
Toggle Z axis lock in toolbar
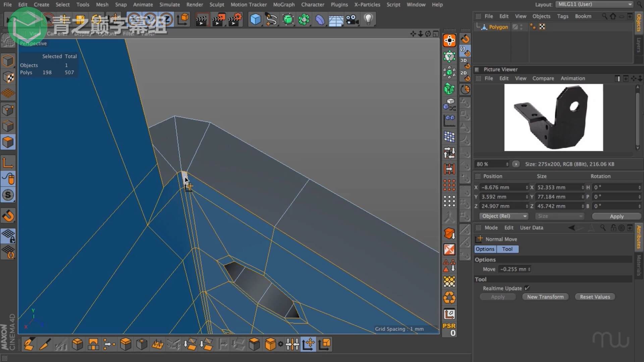click(x=166, y=19)
